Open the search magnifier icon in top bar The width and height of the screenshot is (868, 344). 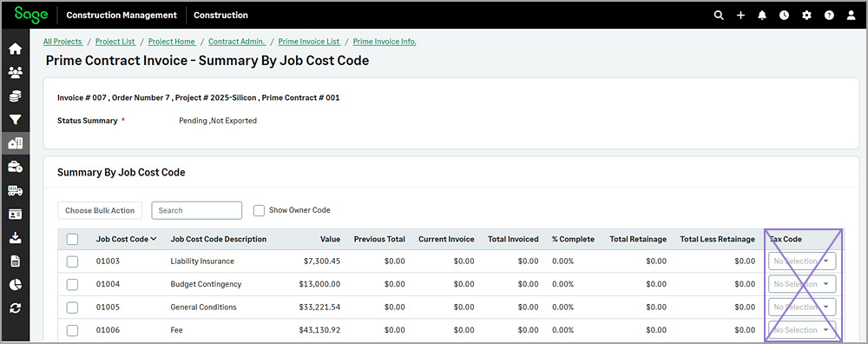click(719, 16)
